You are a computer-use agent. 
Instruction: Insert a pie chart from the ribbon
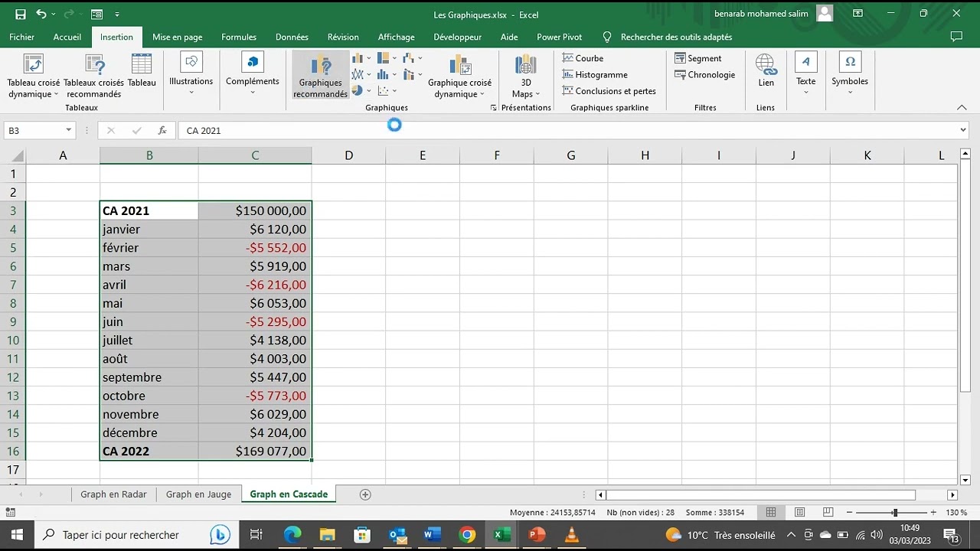(358, 90)
